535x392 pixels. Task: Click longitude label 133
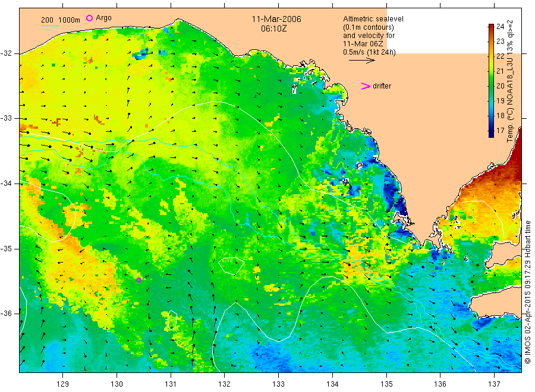pos(278,384)
